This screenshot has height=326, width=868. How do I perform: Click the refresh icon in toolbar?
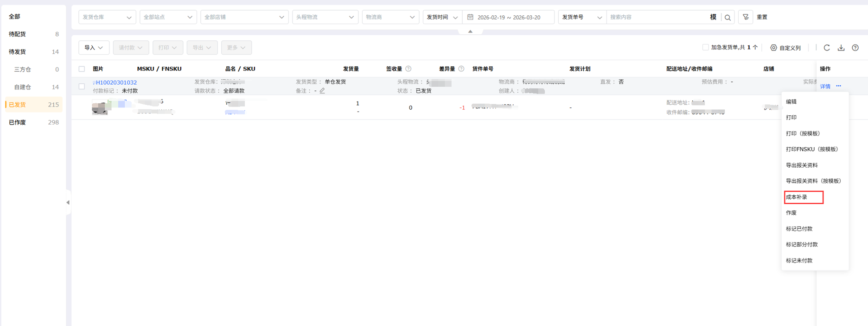827,48
